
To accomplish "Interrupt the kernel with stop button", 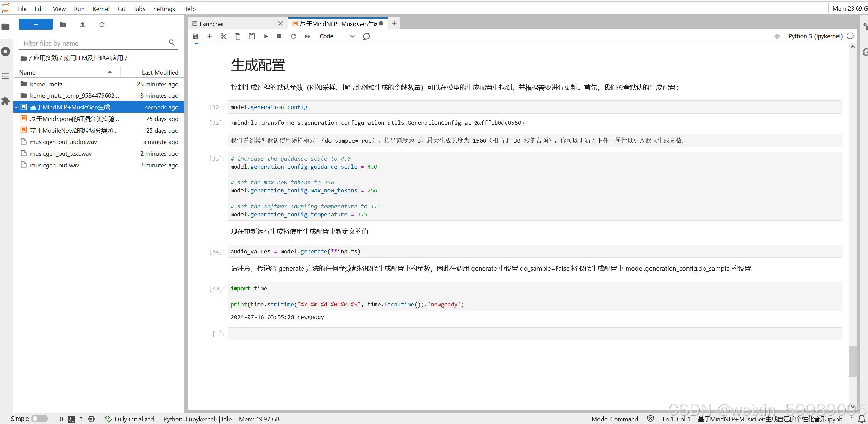I will (279, 36).
